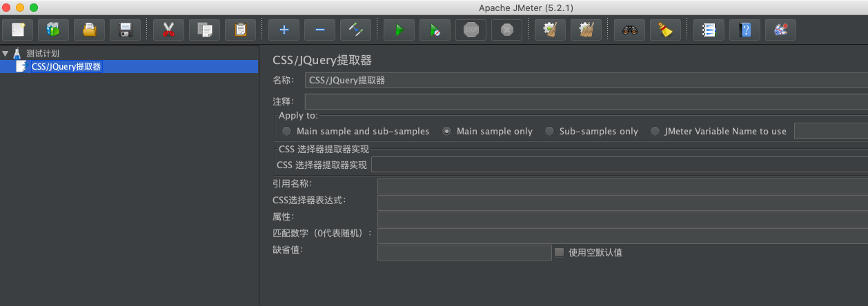868x306 pixels.
Task: Shut down the test gracefully
Action: point(506,30)
